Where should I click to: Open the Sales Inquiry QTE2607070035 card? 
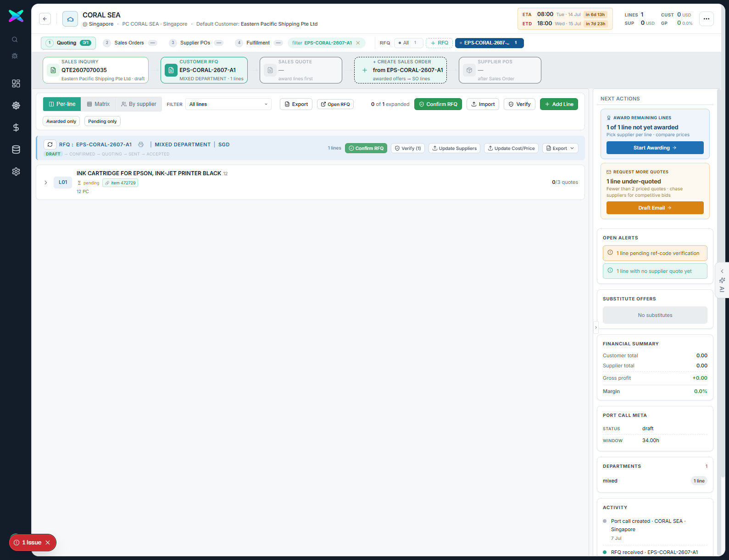pyautogui.click(x=95, y=70)
